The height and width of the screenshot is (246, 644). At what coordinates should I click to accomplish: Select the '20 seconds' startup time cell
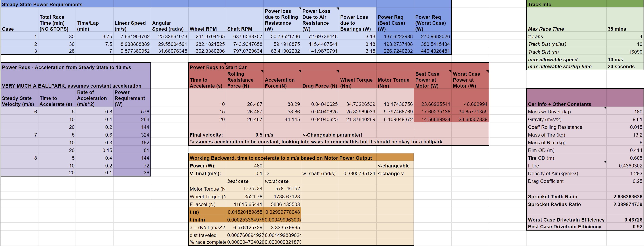tap(625, 66)
